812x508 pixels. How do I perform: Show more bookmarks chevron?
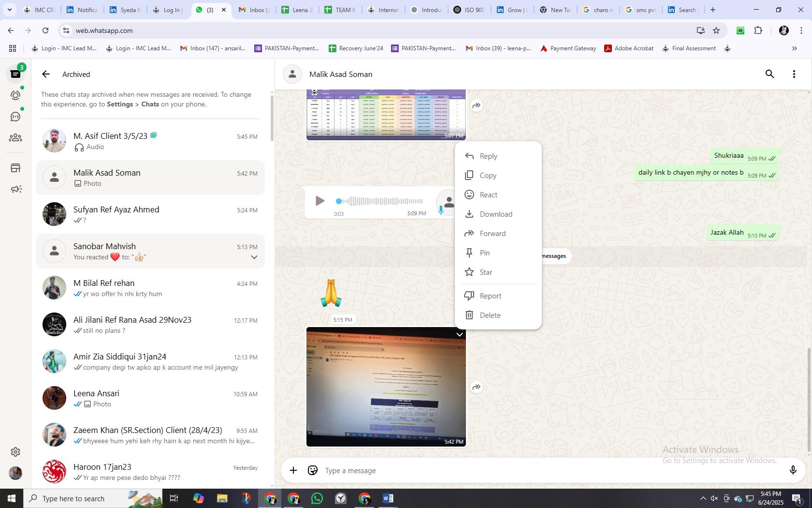pos(794,48)
